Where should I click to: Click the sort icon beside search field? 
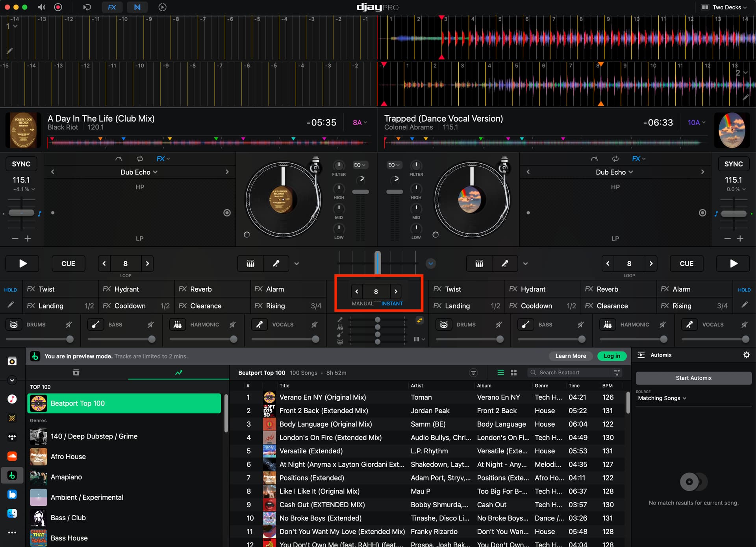(617, 372)
